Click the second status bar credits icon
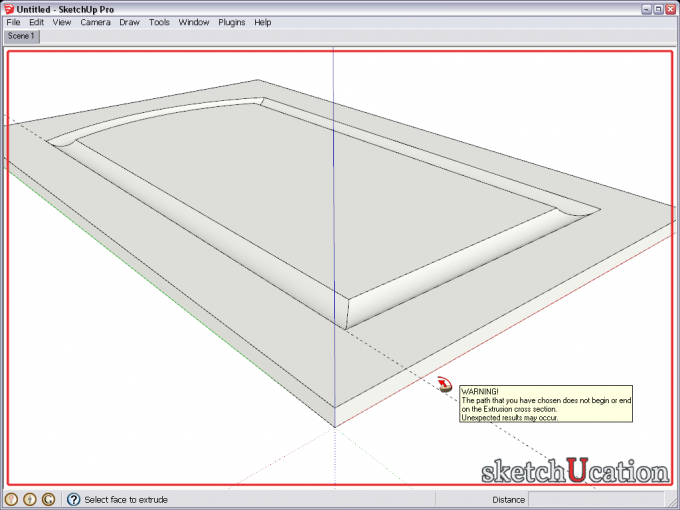Screen dimensions: 680x510 click(x=29, y=500)
